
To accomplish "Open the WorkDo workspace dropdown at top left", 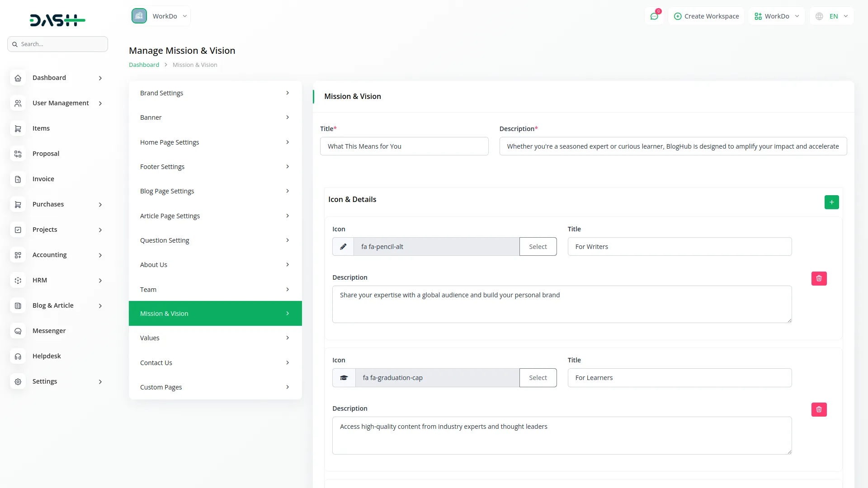I will coord(160,16).
